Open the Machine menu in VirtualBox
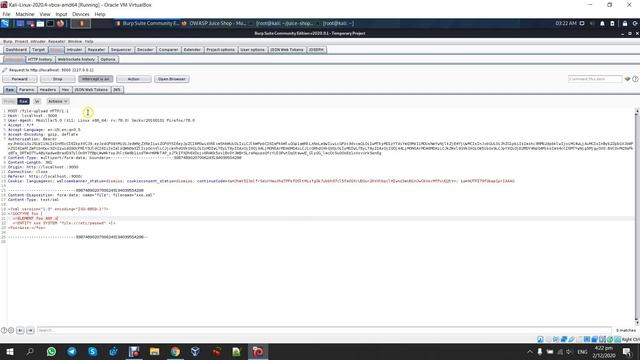This screenshot has width=640, height=360. [x=25, y=14]
